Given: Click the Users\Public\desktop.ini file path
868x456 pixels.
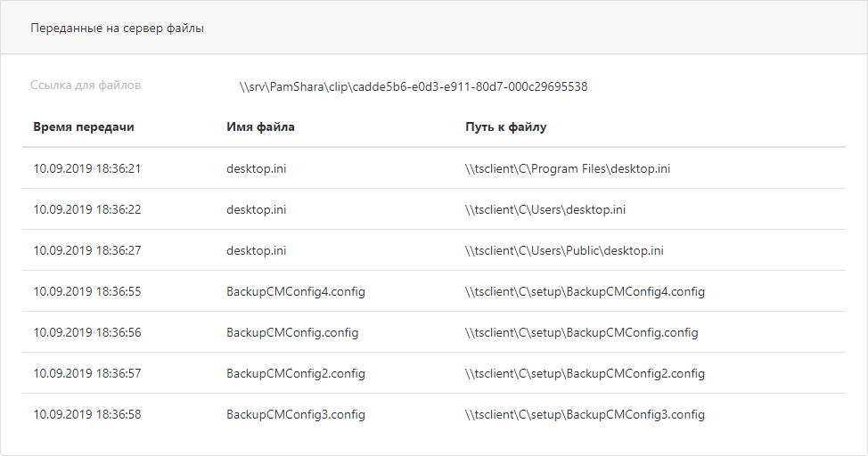Looking at the screenshot, I should pos(564,250).
